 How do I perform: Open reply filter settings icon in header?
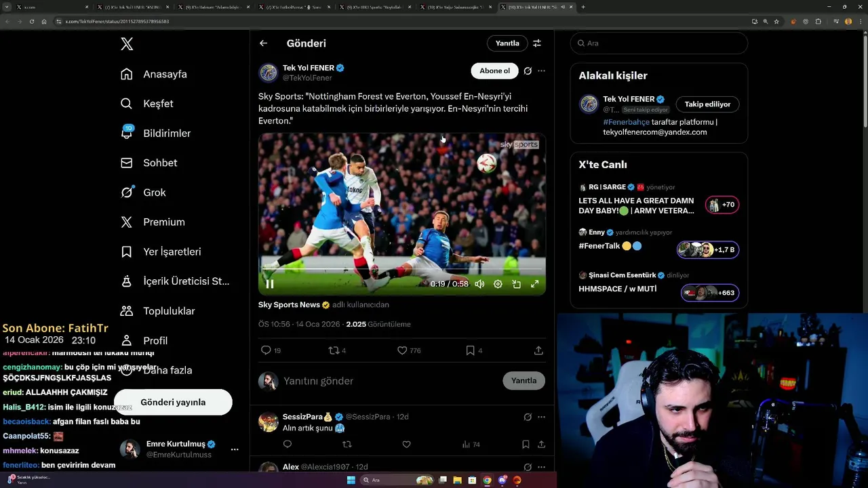[x=537, y=43]
